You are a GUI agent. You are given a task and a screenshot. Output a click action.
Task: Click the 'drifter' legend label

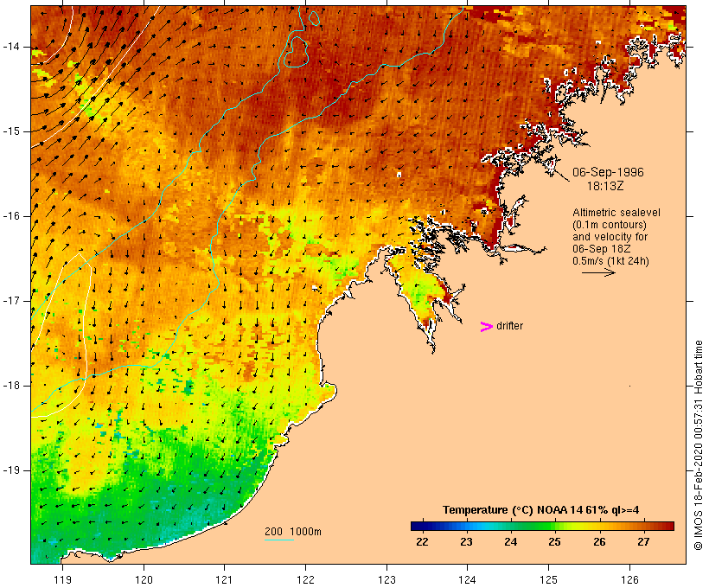tap(509, 326)
